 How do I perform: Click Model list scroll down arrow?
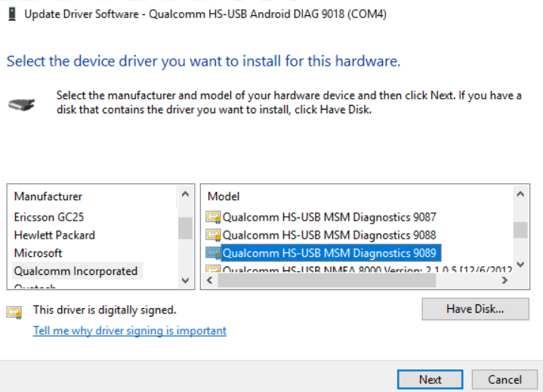520,264
